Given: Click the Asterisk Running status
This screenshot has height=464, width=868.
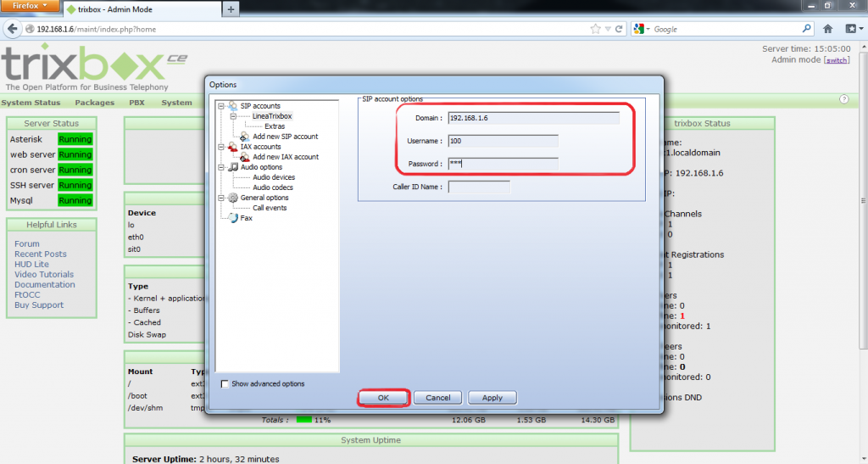Looking at the screenshot, I should coord(75,139).
